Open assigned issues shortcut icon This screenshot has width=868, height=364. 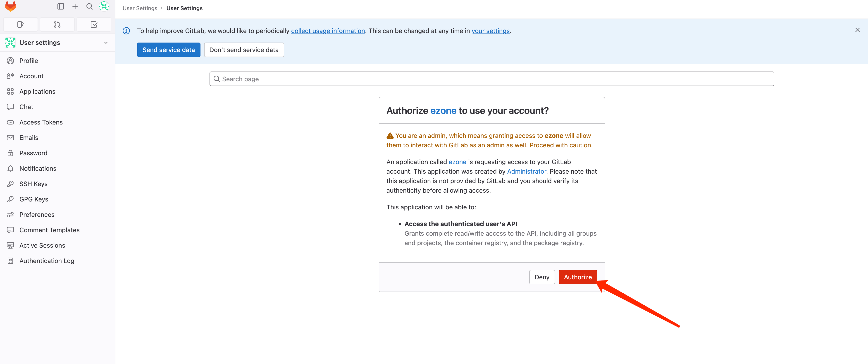20,25
